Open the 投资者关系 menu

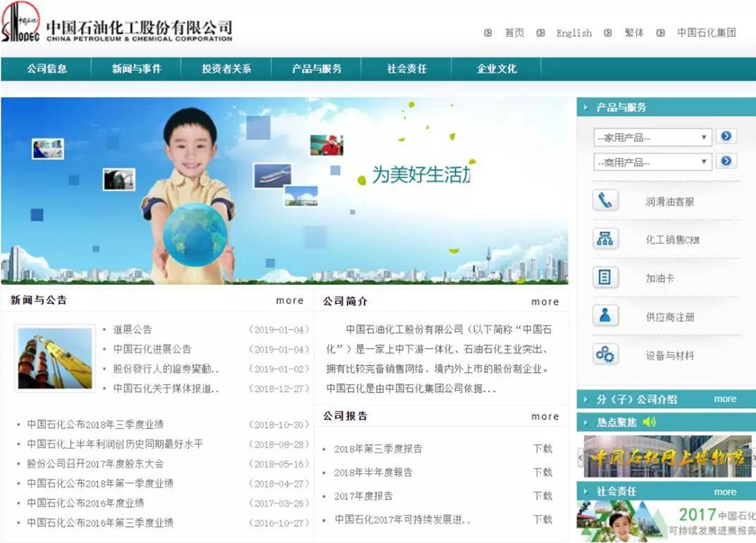(x=226, y=69)
